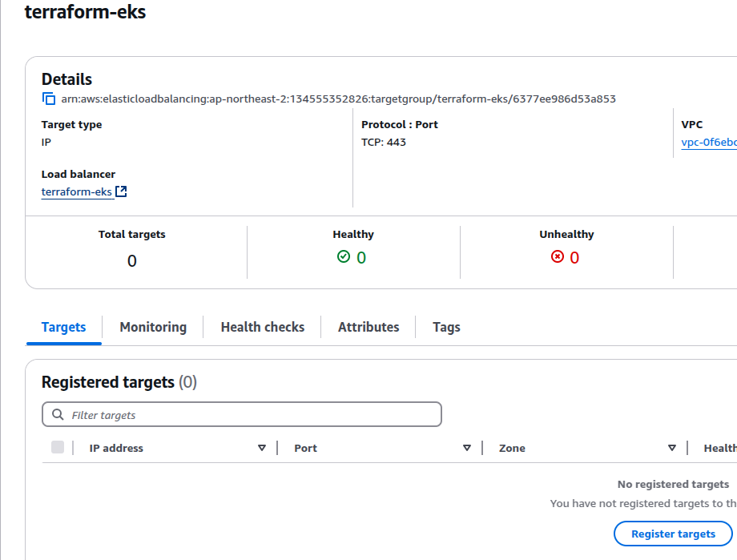The image size is (737, 560).
Task: Open the vpc-0f6eb VPC link
Action: [709, 143]
